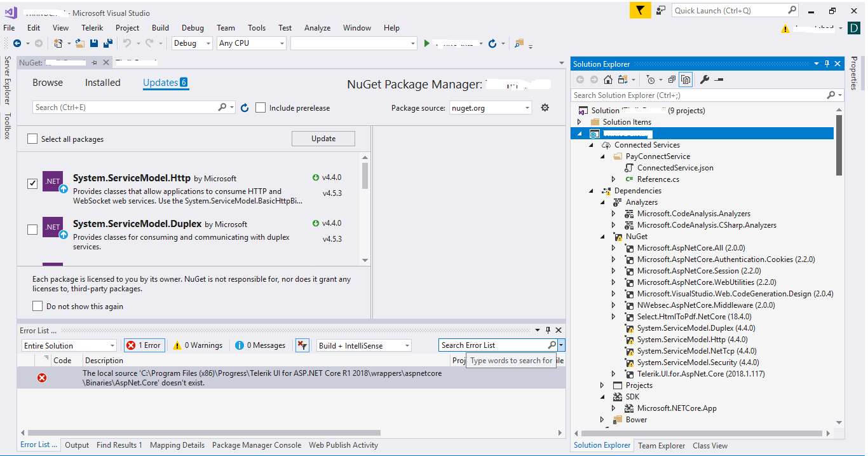Open NuGet package source settings gear
Image resolution: width=868 pixels, height=456 pixels.
click(x=545, y=107)
